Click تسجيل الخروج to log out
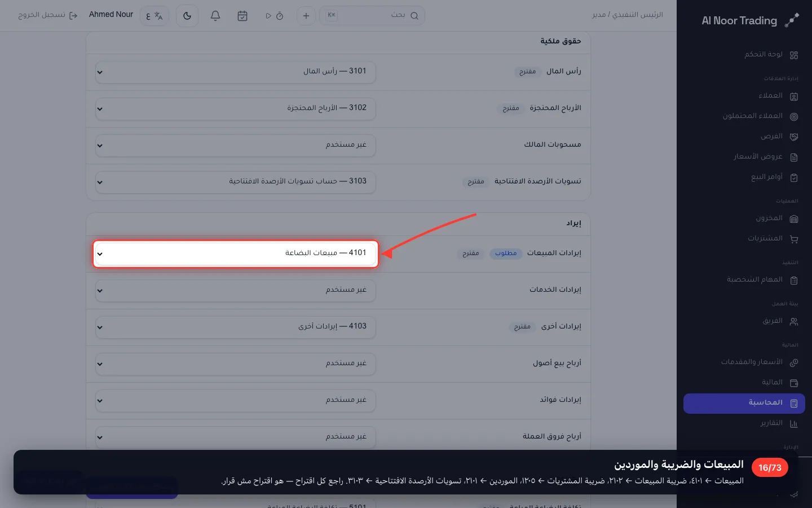The image size is (812, 508). click(47, 15)
